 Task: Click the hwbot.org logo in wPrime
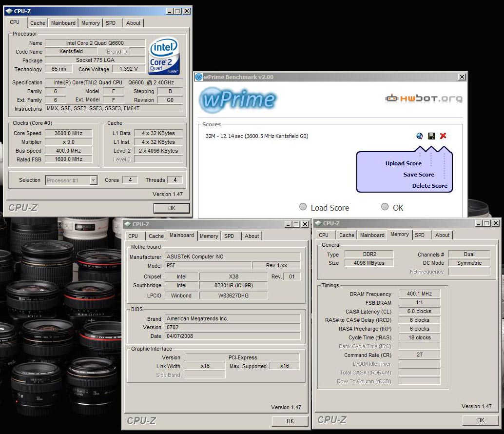click(x=424, y=98)
